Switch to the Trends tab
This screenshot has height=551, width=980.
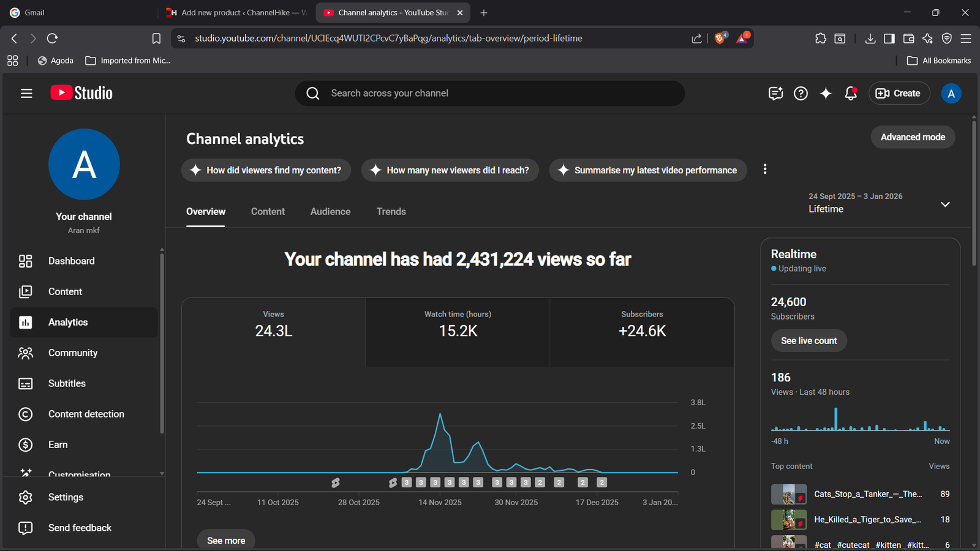point(391,211)
